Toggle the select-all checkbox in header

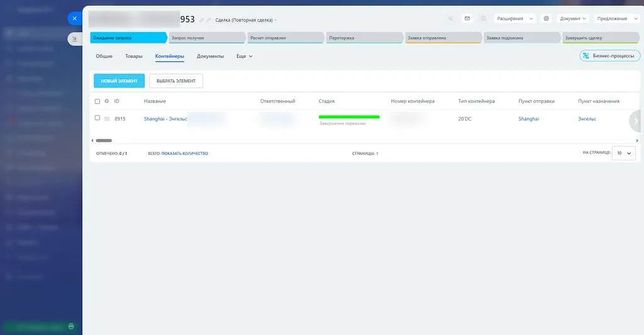pyautogui.click(x=97, y=101)
